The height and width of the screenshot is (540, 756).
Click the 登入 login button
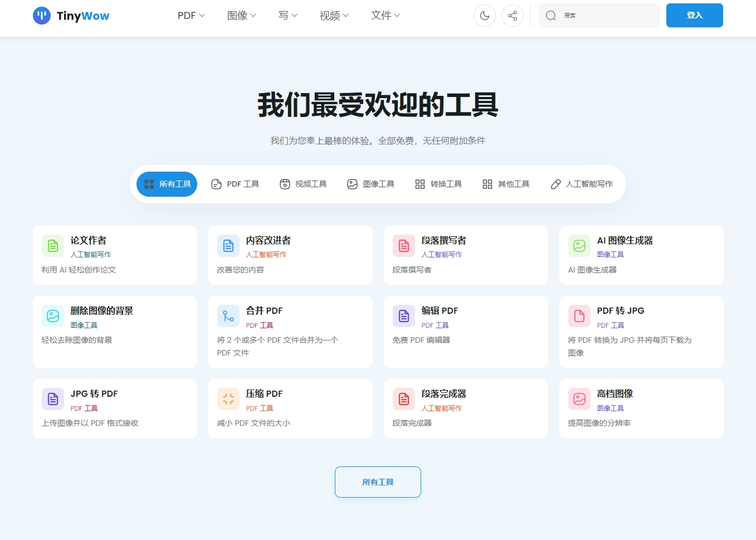(x=695, y=16)
